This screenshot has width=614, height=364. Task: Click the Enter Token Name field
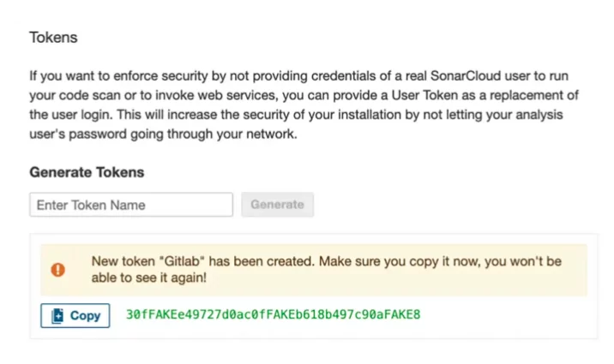click(131, 205)
